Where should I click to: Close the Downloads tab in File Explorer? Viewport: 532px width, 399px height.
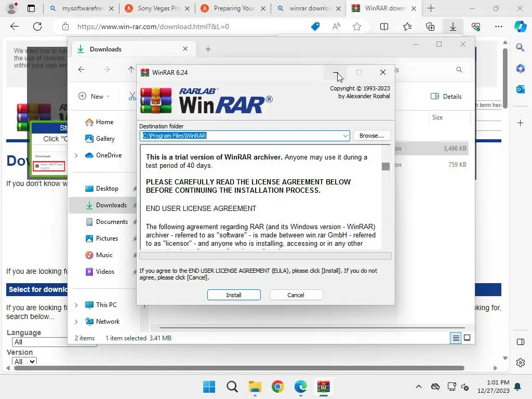click(x=185, y=49)
